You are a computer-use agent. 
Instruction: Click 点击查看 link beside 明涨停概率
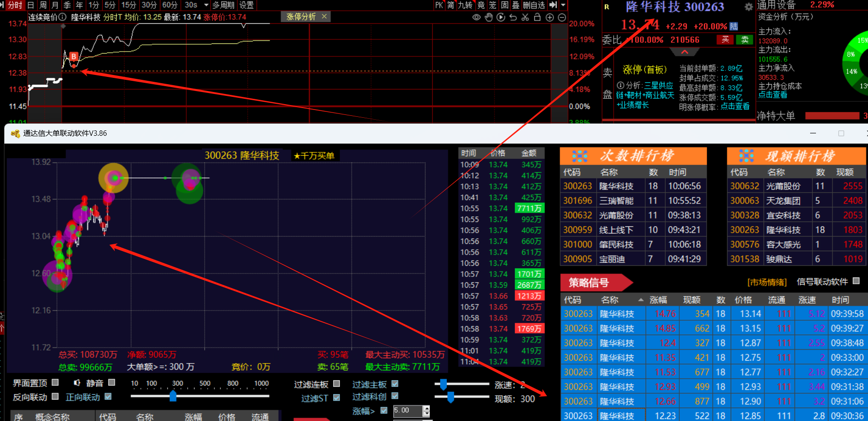coord(735,107)
